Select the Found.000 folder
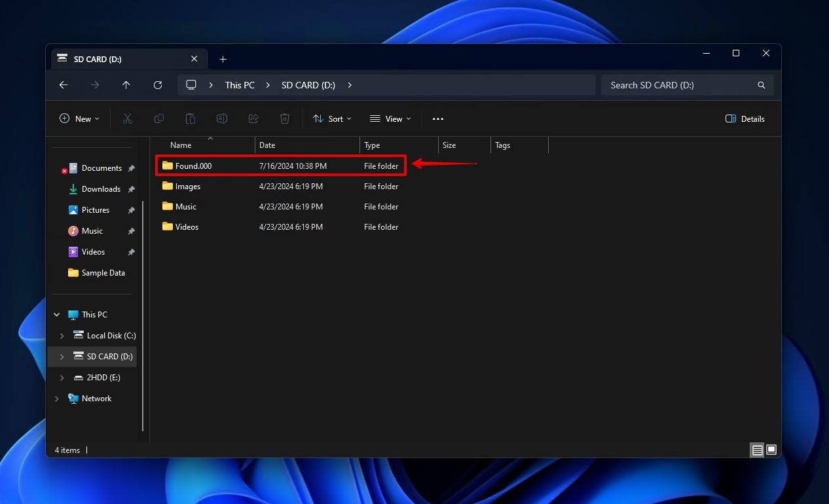The width and height of the screenshot is (829, 504). click(281, 166)
